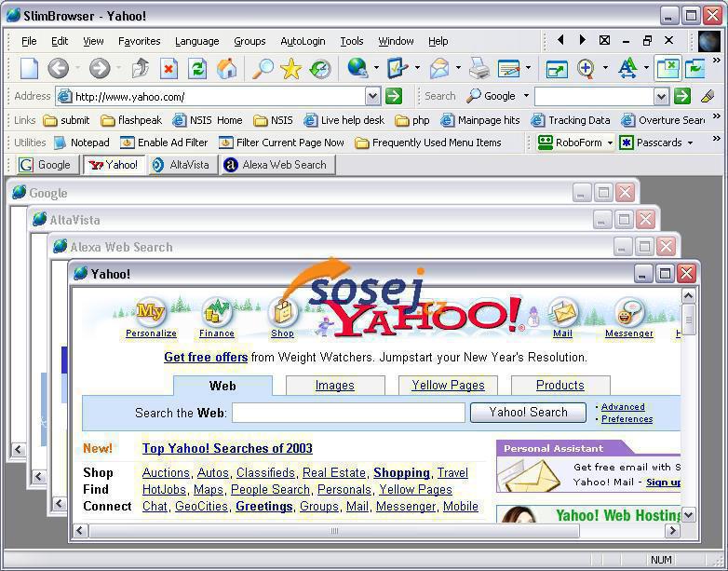Switch to the Alexa Web Search tab

[277, 165]
